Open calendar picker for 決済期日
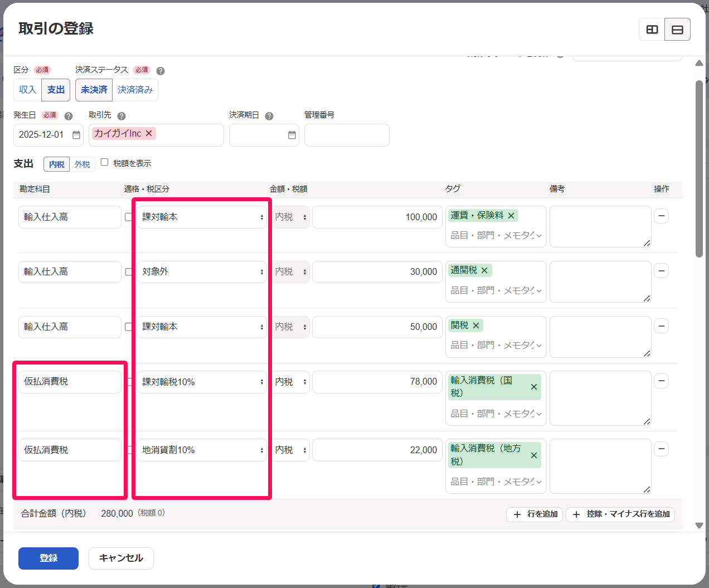 292,135
